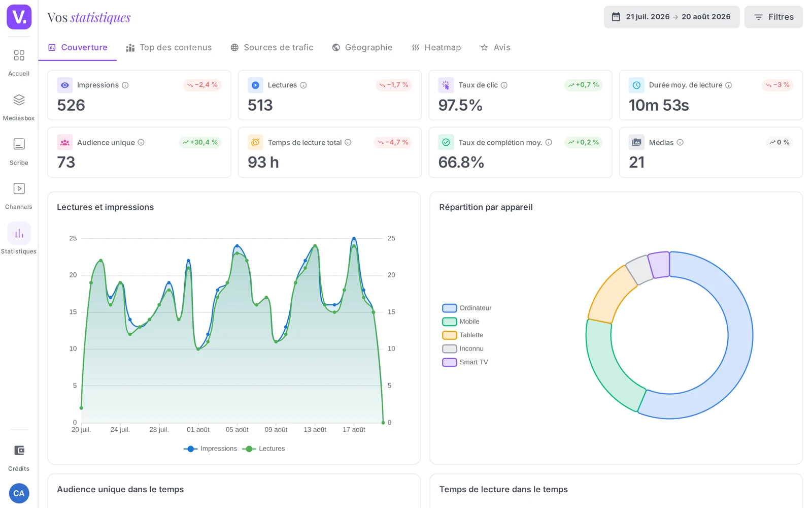Open the date range picker 21 juil. 2026
This screenshot has height=508, width=812.
click(x=671, y=17)
